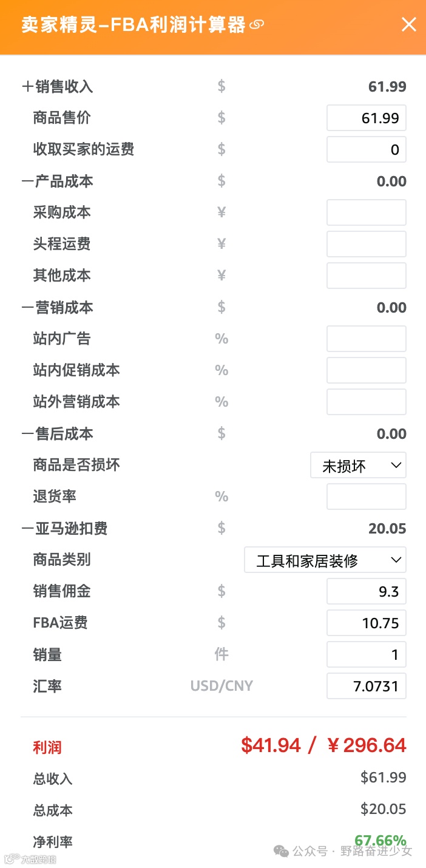Click the 销售佣金 input field
This screenshot has height=868, width=426.
[x=366, y=592]
